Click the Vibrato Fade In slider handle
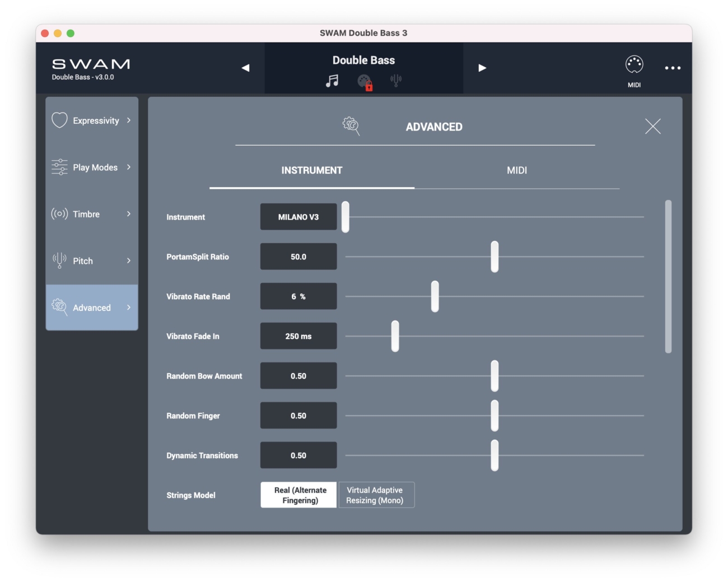The width and height of the screenshot is (728, 582). (395, 336)
